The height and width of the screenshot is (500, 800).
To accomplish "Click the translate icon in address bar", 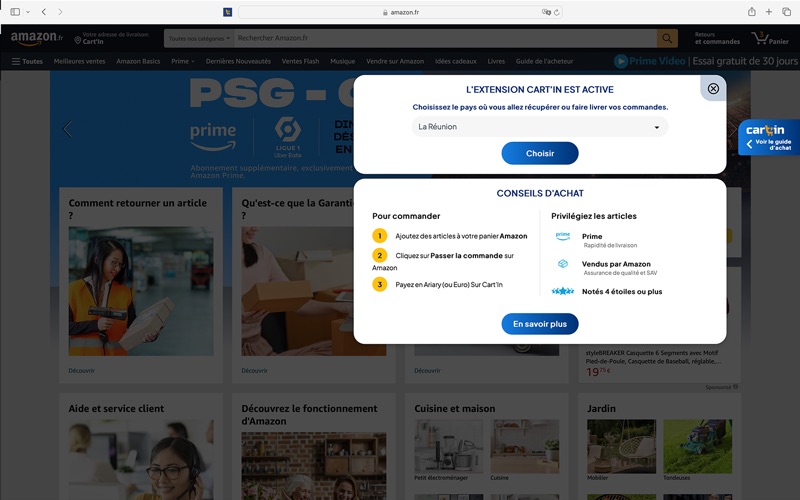I will tap(546, 12).
